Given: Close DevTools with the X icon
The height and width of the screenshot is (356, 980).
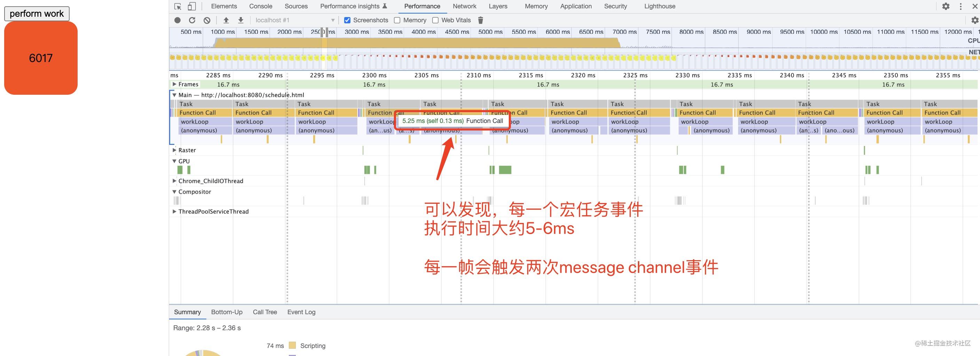Looking at the screenshot, I should click(x=975, y=7).
